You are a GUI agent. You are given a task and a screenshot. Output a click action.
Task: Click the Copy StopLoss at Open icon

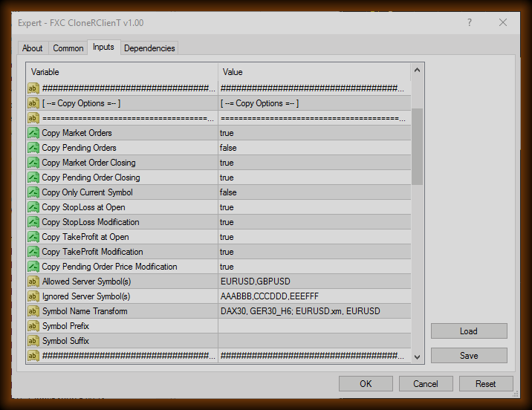tap(33, 207)
